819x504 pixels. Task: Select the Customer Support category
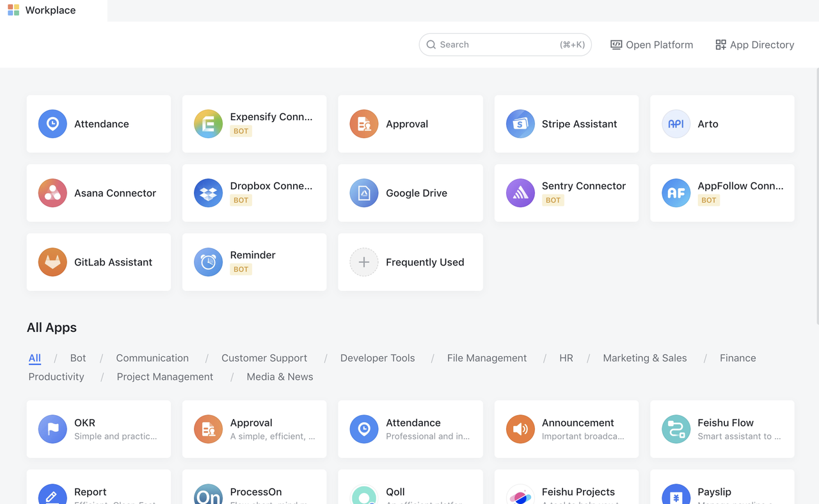(x=264, y=358)
